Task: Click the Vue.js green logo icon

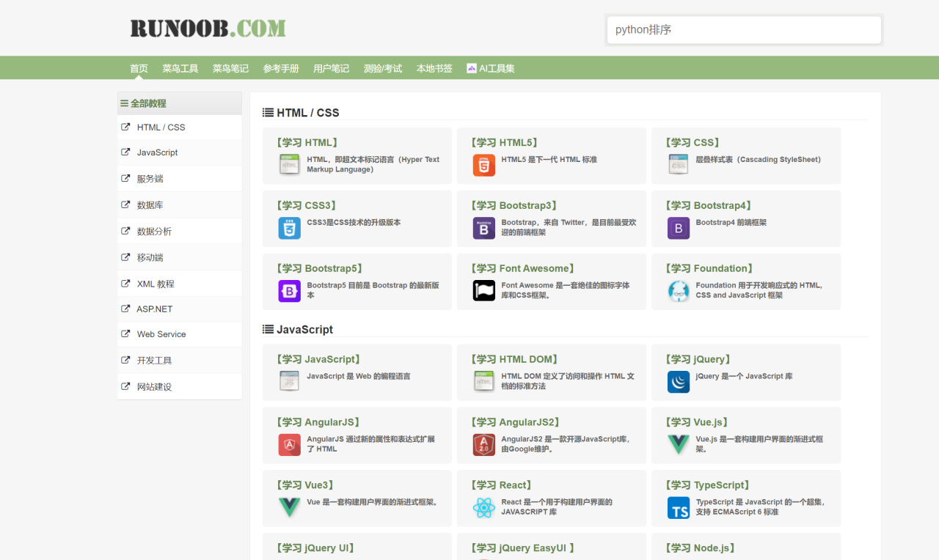Action: click(679, 445)
